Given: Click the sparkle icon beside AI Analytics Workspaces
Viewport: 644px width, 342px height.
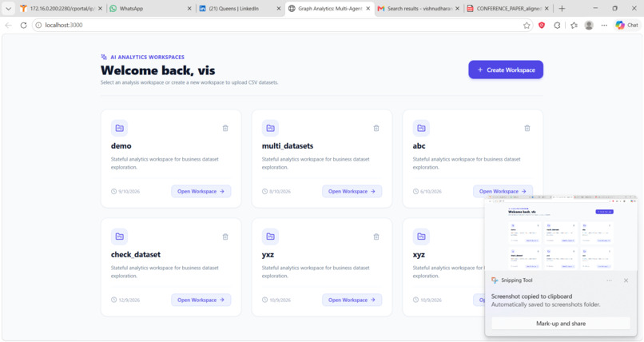Looking at the screenshot, I should pos(104,57).
